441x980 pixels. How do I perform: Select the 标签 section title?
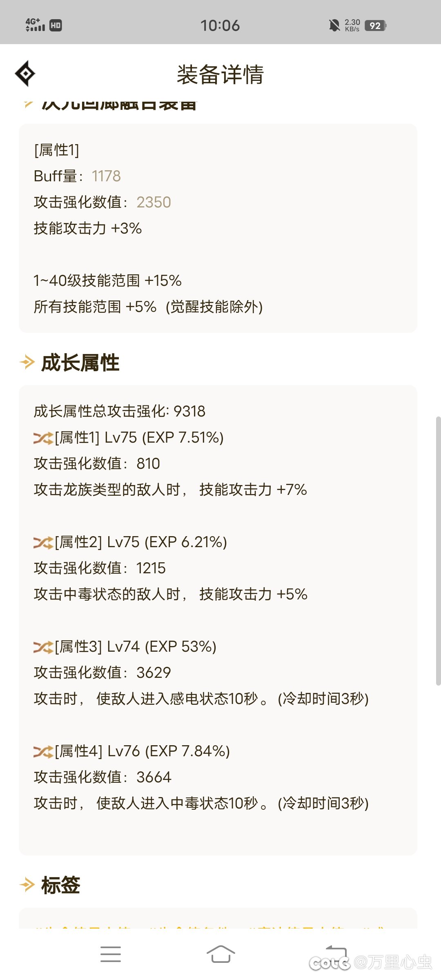(61, 885)
